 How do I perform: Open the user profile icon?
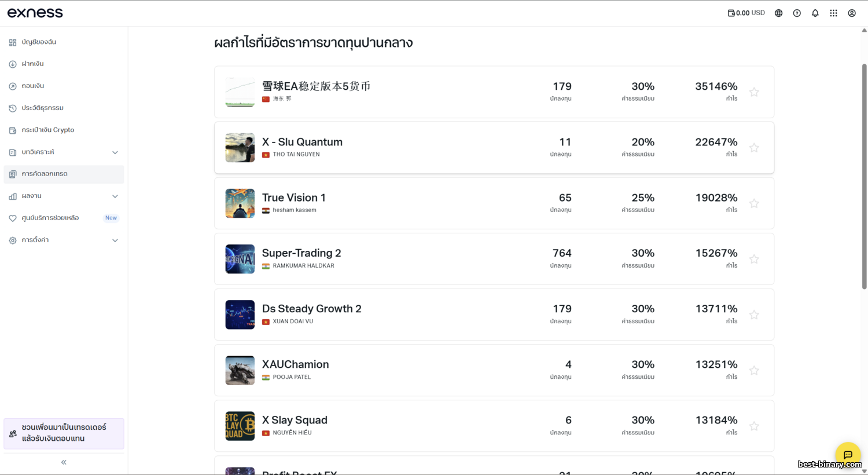click(852, 13)
